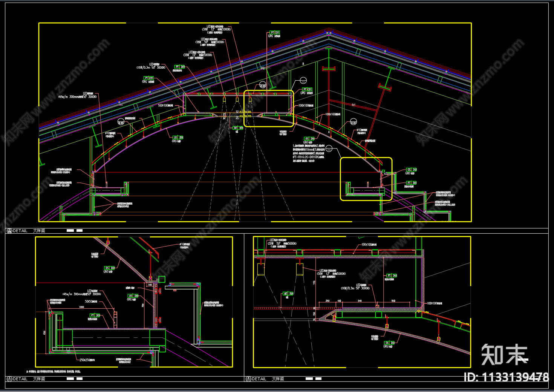Select the bottom-left DETAIL title label

[x=20, y=379]
